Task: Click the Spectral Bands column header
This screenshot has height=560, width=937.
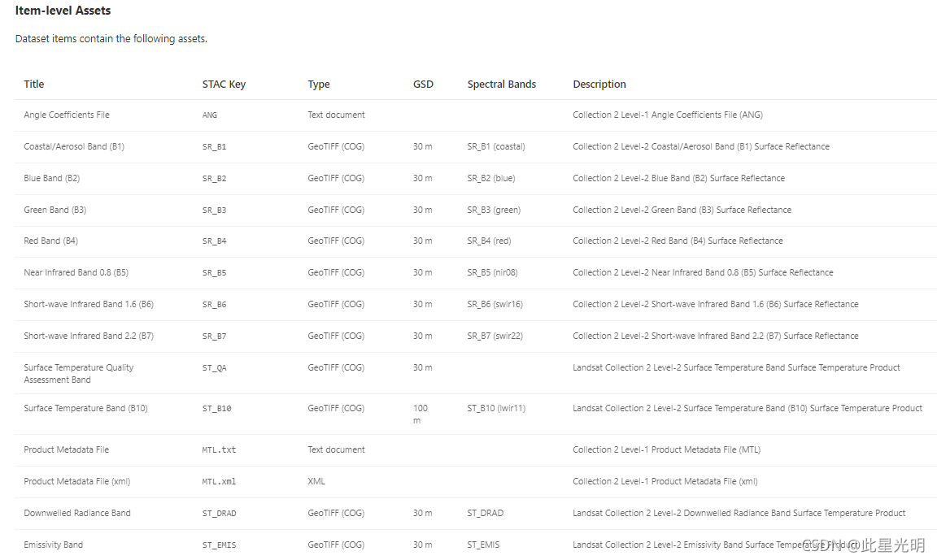Action: pyautogui.click(x=501, y=85)
